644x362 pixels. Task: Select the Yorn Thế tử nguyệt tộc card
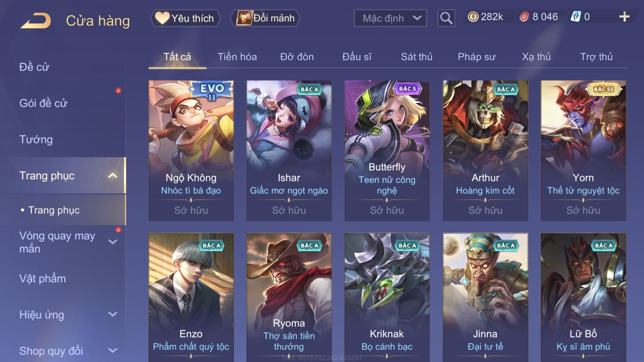click(x=583, y=150)
